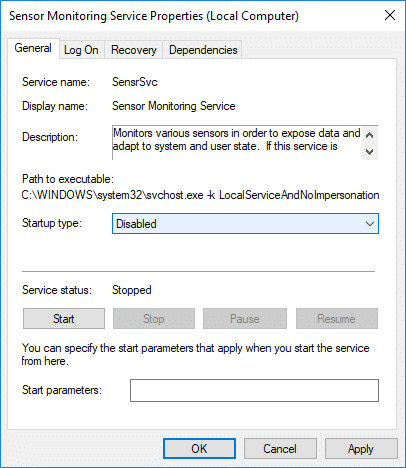Open the Recovery tab

(134, 50)
